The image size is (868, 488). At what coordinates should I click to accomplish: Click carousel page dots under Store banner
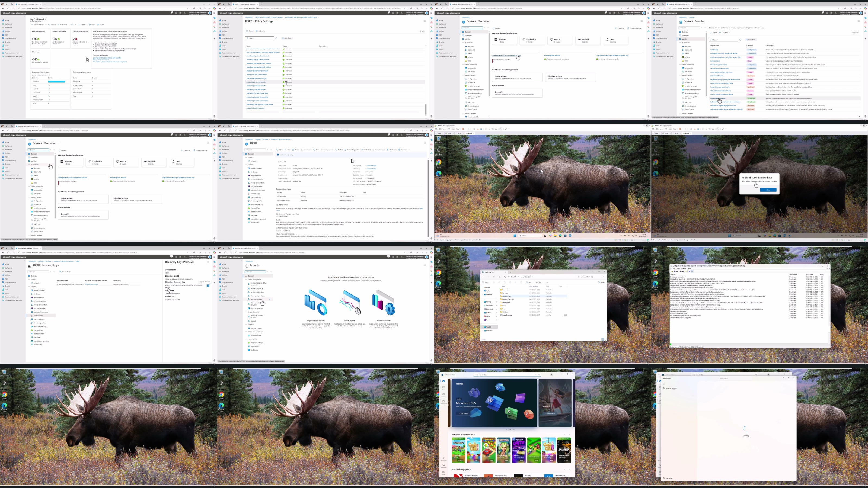coord(511,429)
